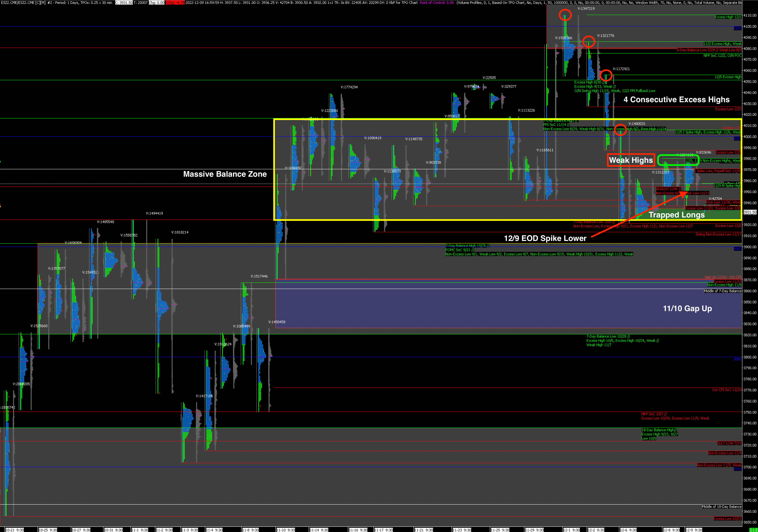Click the red circle near V:1321776
This screenshot has width=758, height=532.
[x=589, y=42]
